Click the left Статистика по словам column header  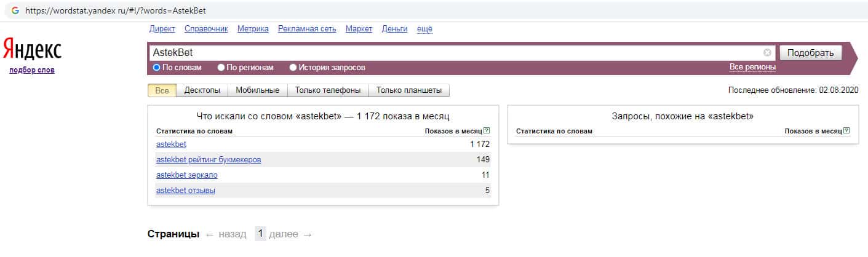194,131
